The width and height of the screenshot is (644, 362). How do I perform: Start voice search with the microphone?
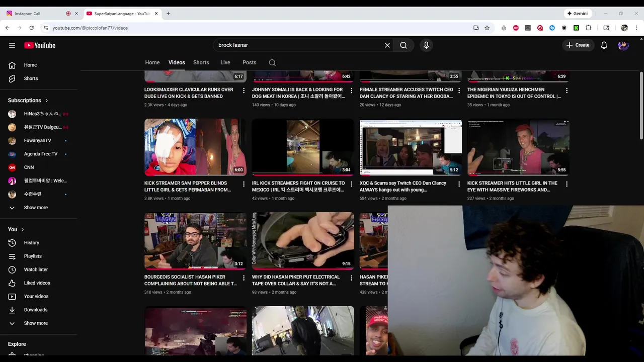[x=426, y=45]
